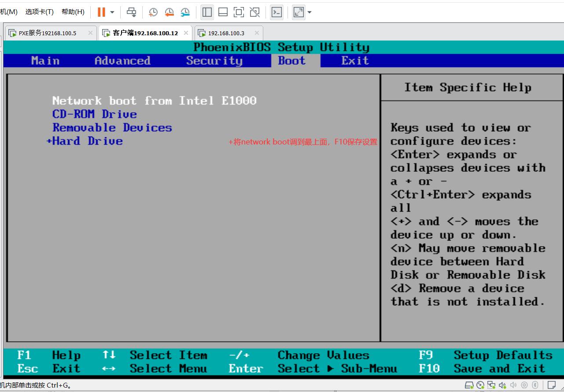564x392 pixels.
Task: Enter full screen mode icon
Action: tap(239, 12)
